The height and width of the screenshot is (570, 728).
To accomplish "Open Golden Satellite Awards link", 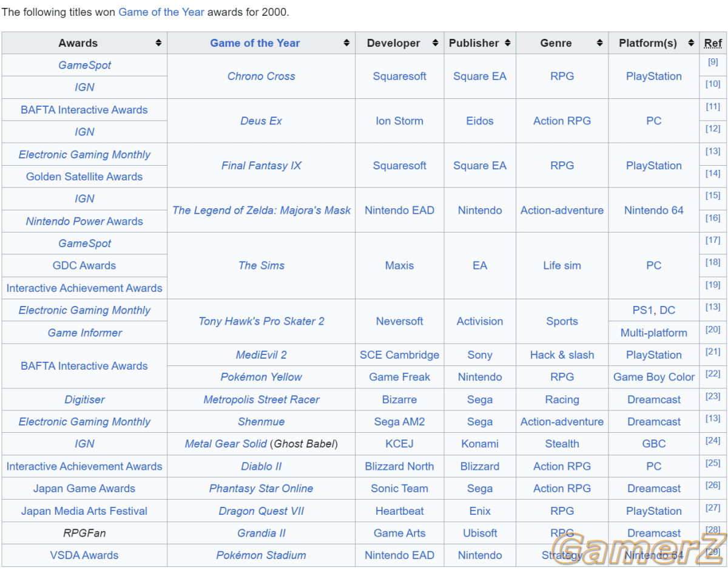I will click(84, 177).
